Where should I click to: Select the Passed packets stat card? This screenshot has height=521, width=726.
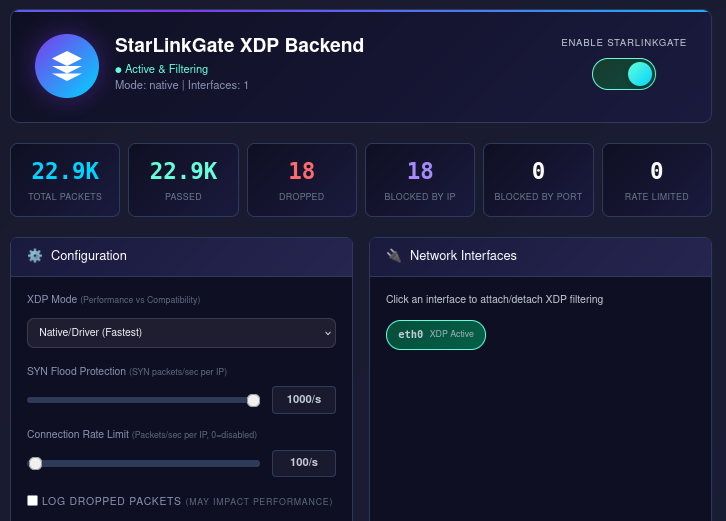click(x=183, y=180)
